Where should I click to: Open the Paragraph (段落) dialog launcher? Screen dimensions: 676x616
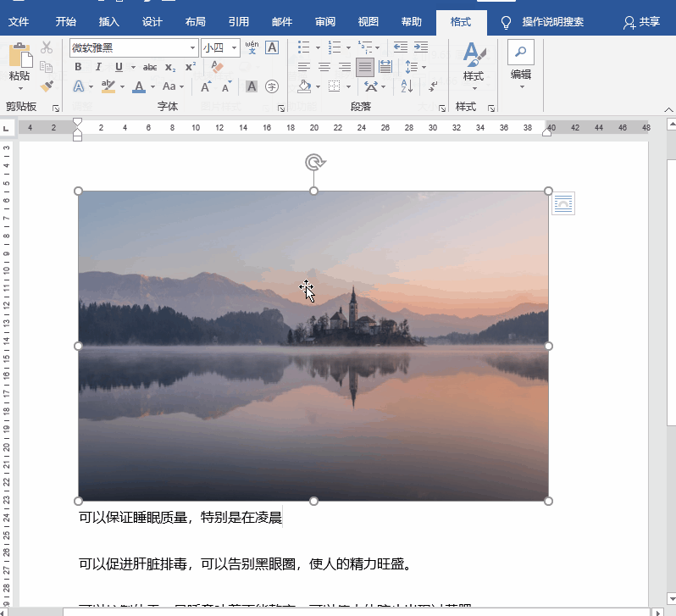pos(442,108)
